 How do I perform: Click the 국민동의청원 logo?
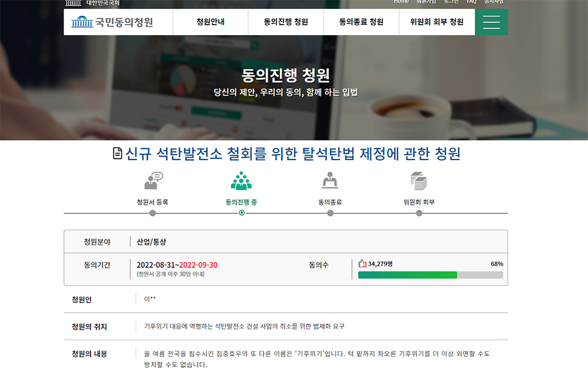[x=112, y=22]
